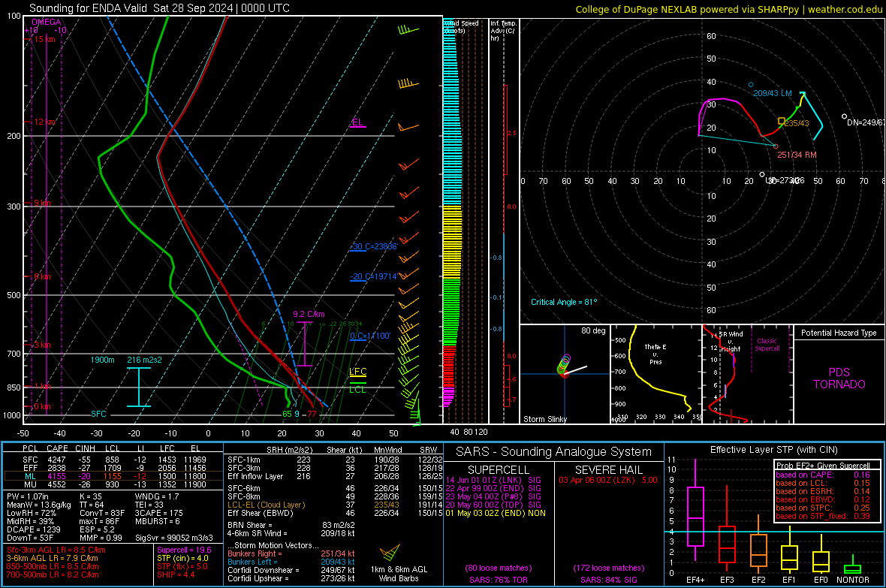
Task: Click the Storm Slinky panel label
Action: (x=544, y=419)
